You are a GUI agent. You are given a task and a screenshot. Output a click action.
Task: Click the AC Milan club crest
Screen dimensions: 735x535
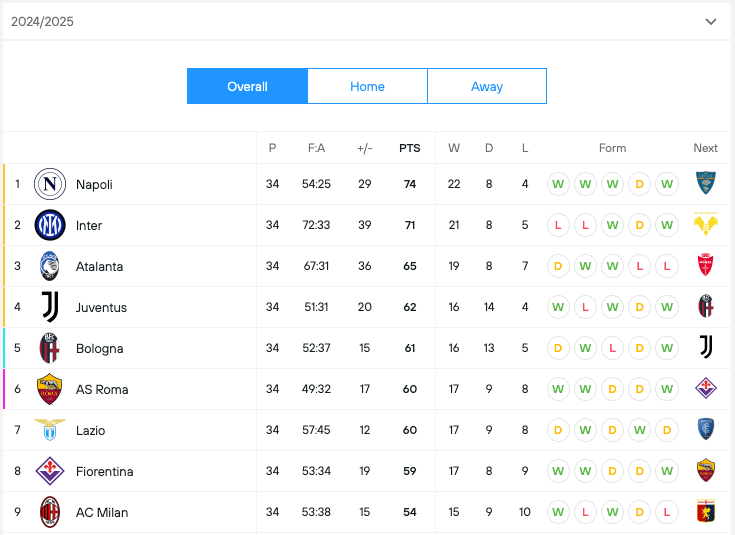50,512
